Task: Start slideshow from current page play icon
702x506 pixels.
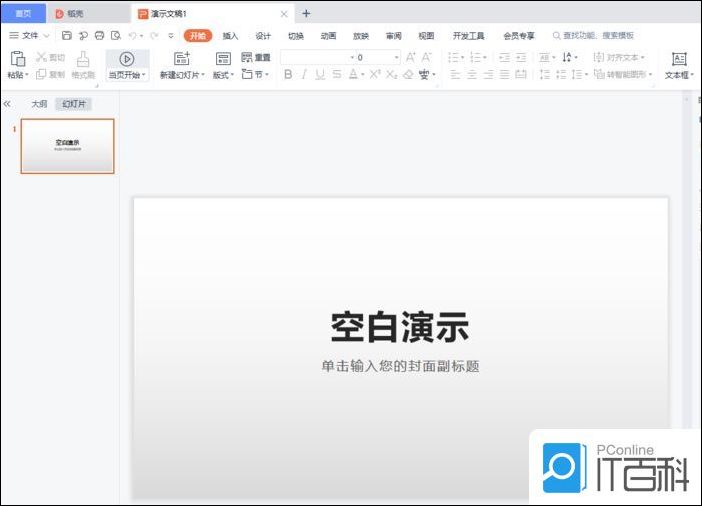Action: tap(127, 59)
